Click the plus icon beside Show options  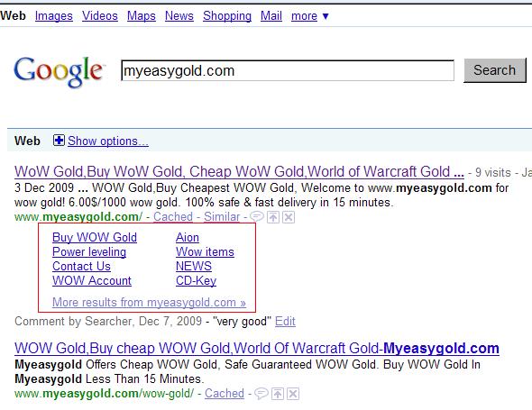[59, 140]
